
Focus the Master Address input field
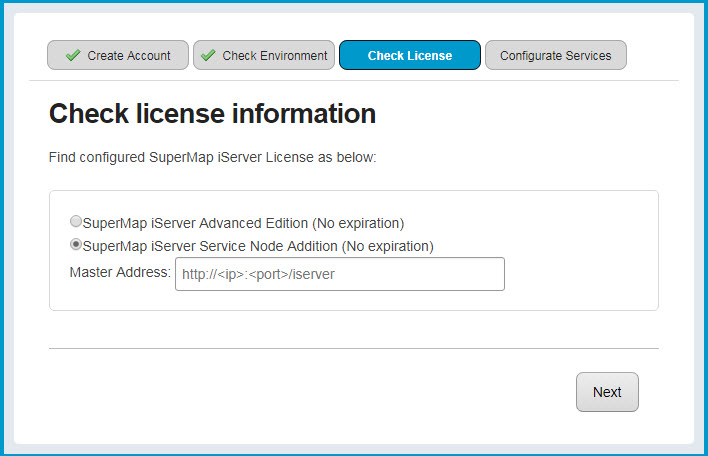point(339,274)
